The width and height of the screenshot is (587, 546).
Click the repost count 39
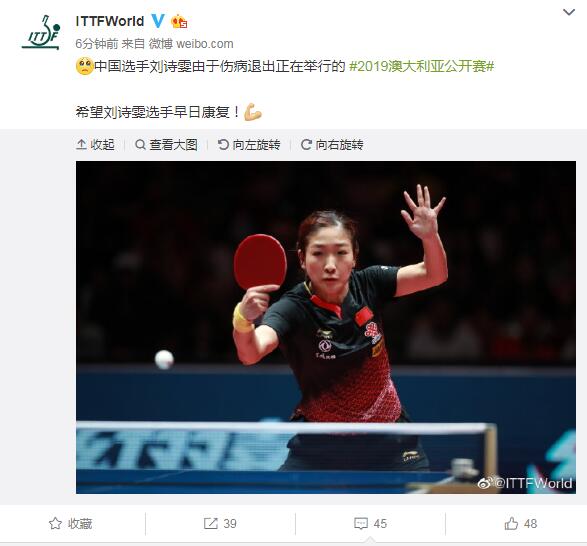click(230, 524)
